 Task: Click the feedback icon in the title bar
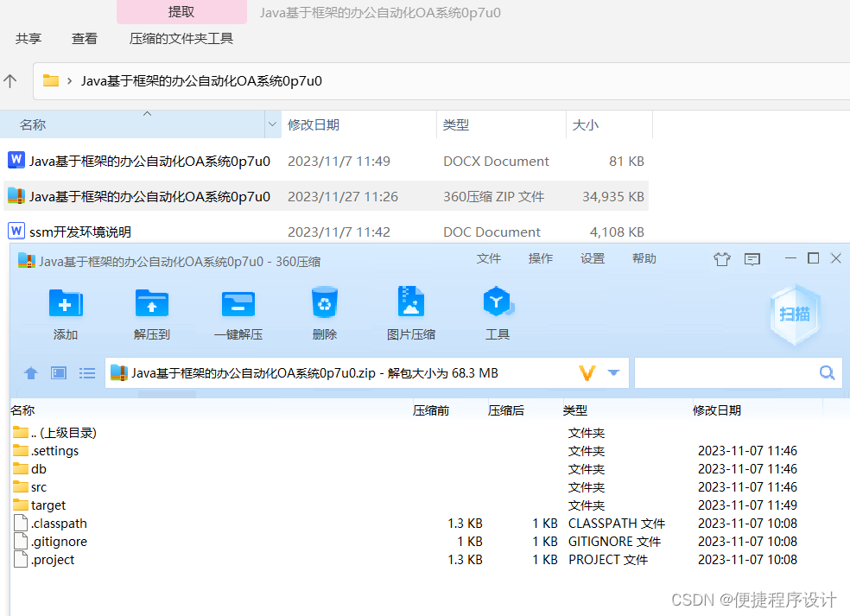coord(752,258)
